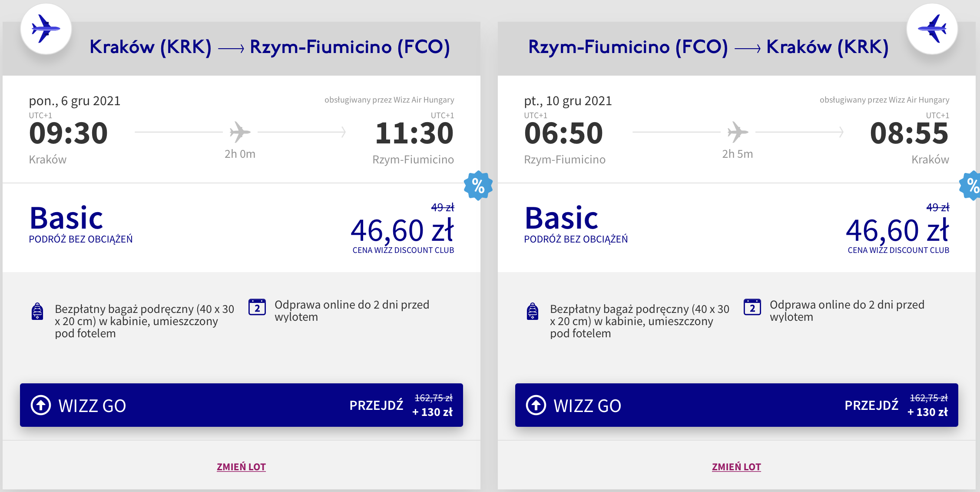Click the Rzym-Fiumicino (FCO) → Kraków header
This screenshot has height=492, width=980.
(708, 47)
